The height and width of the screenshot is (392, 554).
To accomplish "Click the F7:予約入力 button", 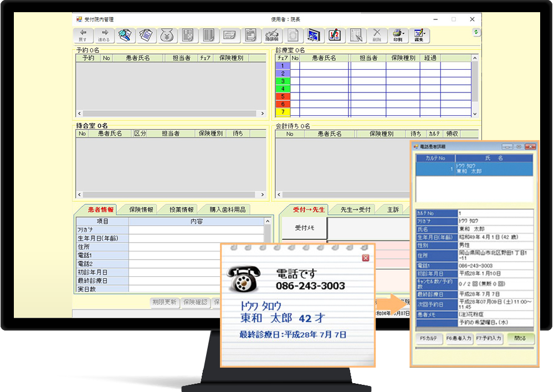I will tap(489, 338).
